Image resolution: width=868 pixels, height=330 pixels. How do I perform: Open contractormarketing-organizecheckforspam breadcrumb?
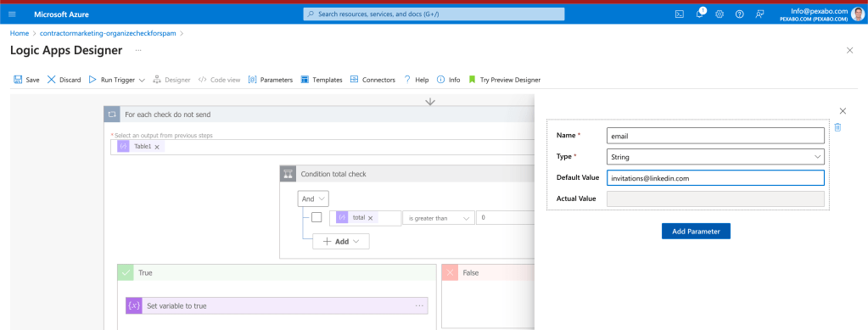(108, 33)
